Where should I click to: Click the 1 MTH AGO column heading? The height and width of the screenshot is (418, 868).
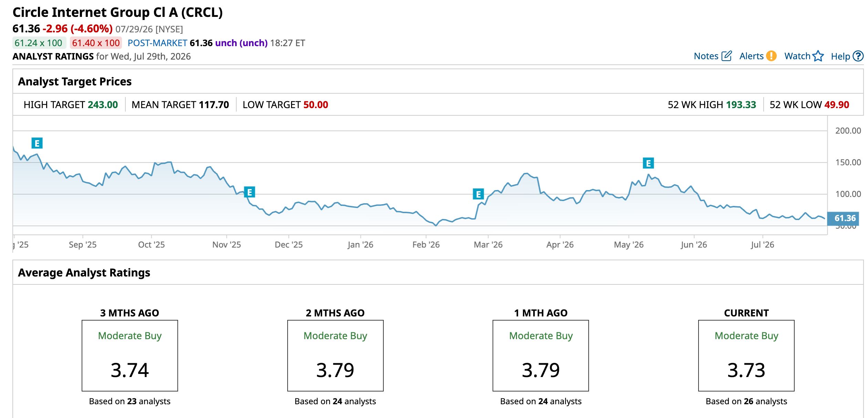tap(541, 313)
